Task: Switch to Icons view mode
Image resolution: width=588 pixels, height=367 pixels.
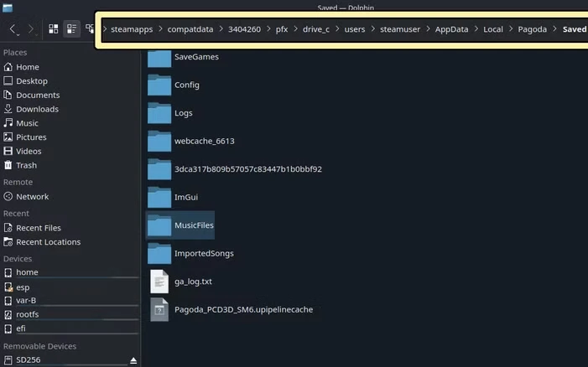Action: (53, 28)
